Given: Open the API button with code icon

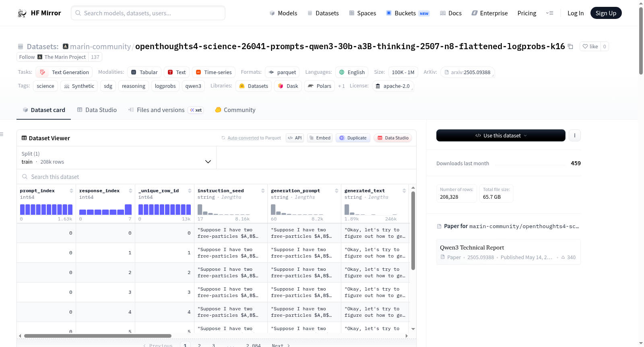Looking at the screenshot, I should pyautogui.click(x=295, y=138).
